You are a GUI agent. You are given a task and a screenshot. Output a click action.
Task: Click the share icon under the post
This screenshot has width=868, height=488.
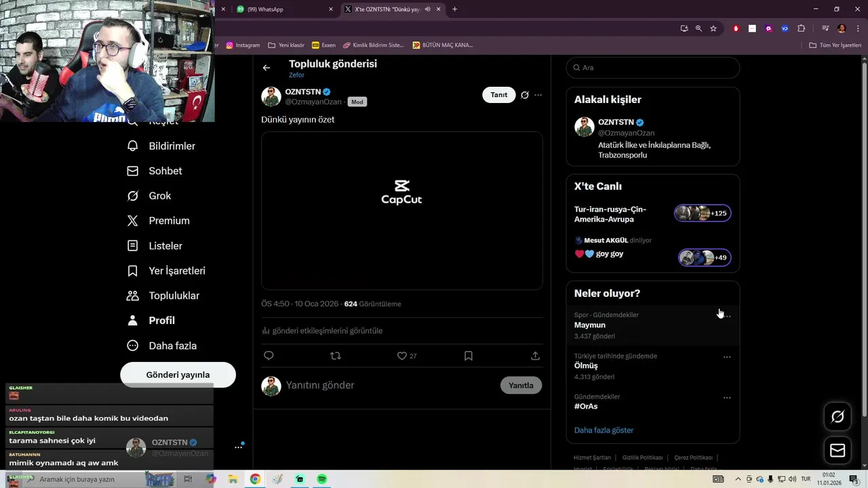tap(535, 356)
